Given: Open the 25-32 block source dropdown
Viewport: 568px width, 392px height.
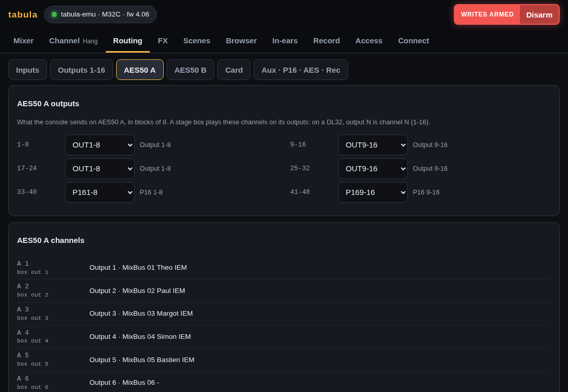Looking at the screenshot, I should [x=373, y=169].
